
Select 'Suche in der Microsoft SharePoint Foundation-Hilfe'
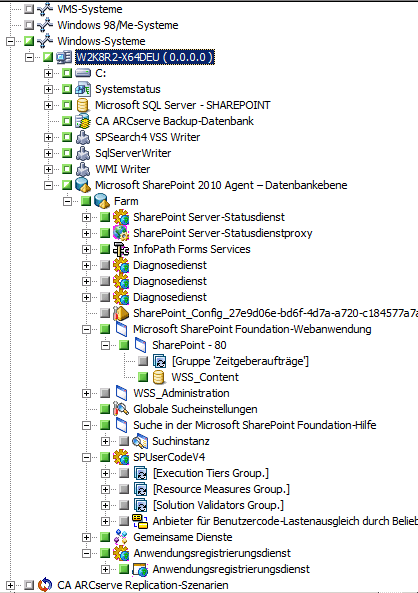(255, 425)
